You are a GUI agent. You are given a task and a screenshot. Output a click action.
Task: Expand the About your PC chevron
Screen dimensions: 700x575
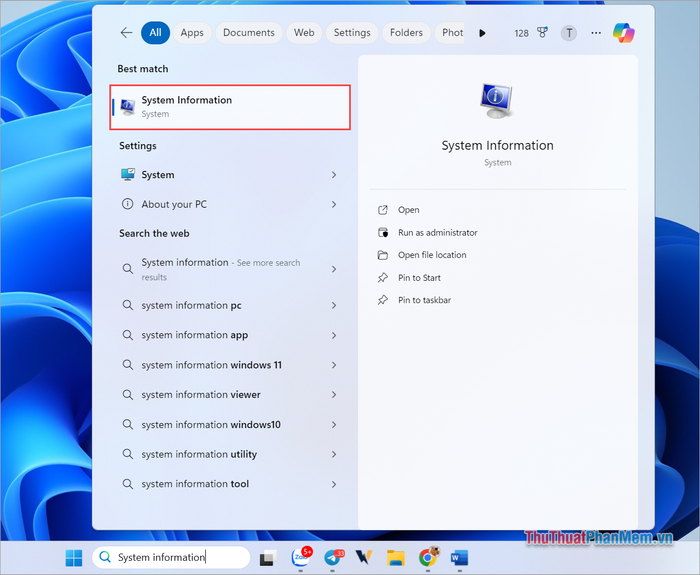click(333, 204)
